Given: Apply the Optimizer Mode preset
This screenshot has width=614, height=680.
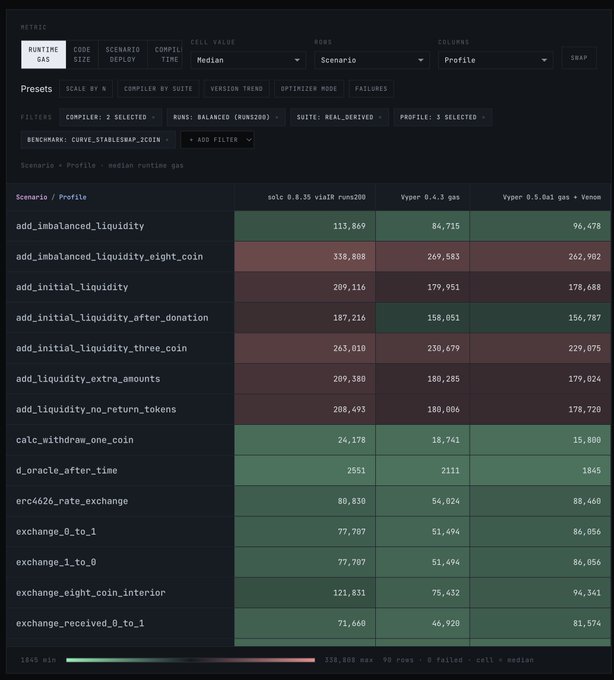Looking at the screenshot, I should point(309,88).
